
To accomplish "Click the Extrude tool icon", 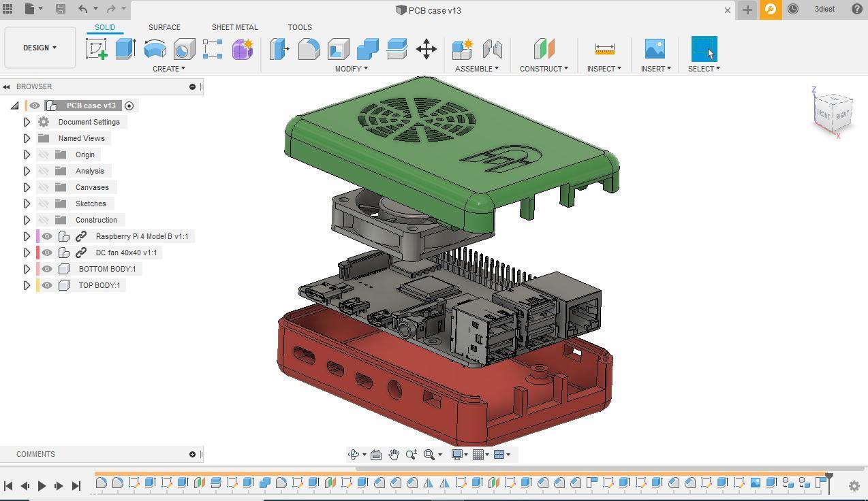I will [x=125, y=49].
